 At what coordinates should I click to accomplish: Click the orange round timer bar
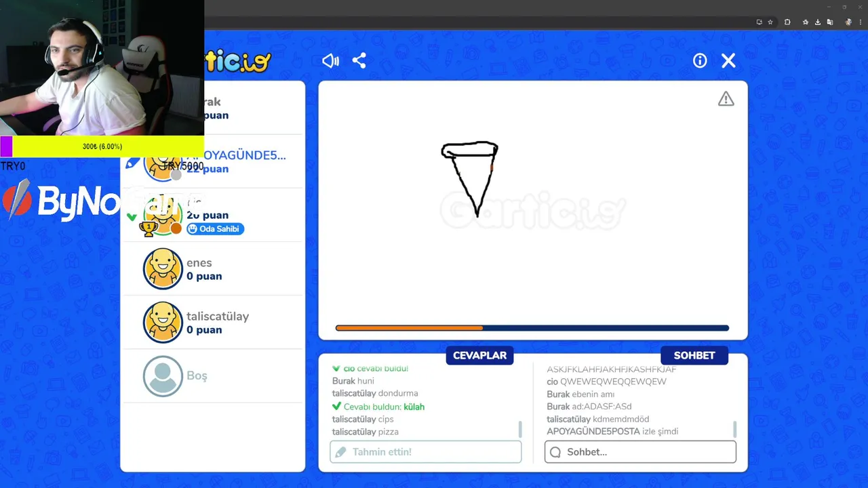click(x=410, y=328)
